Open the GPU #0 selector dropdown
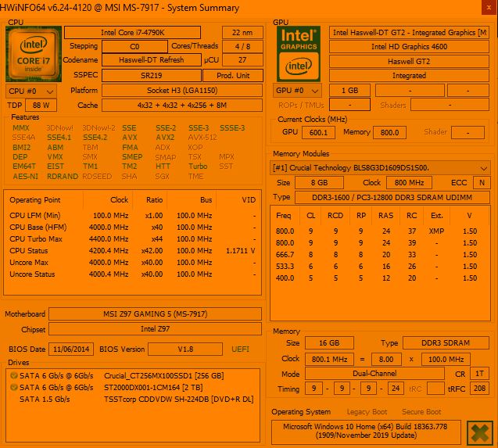The width and height of the screenshot is (498, 448). click(x=297, y=91)
